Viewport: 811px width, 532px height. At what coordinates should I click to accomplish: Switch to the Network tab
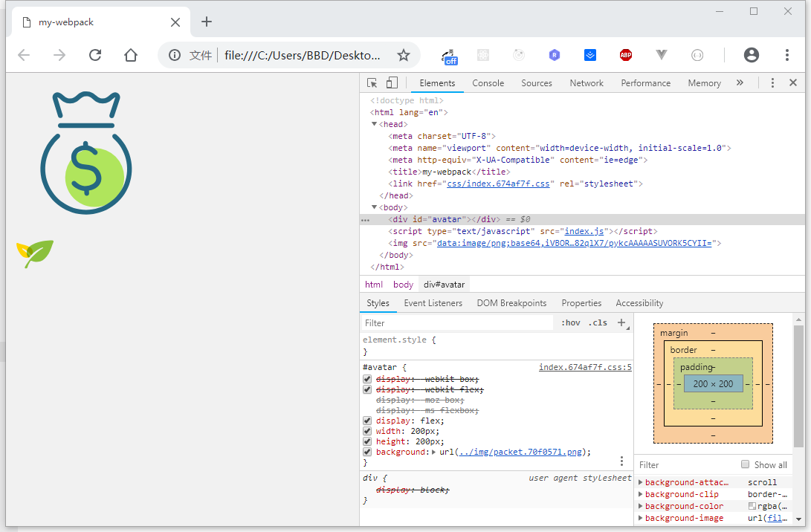[x=587, y=82]
